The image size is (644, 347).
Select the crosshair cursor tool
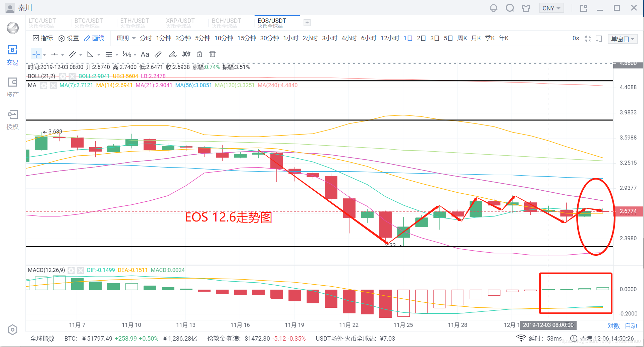pyautogui.click(x=36, y=54)
